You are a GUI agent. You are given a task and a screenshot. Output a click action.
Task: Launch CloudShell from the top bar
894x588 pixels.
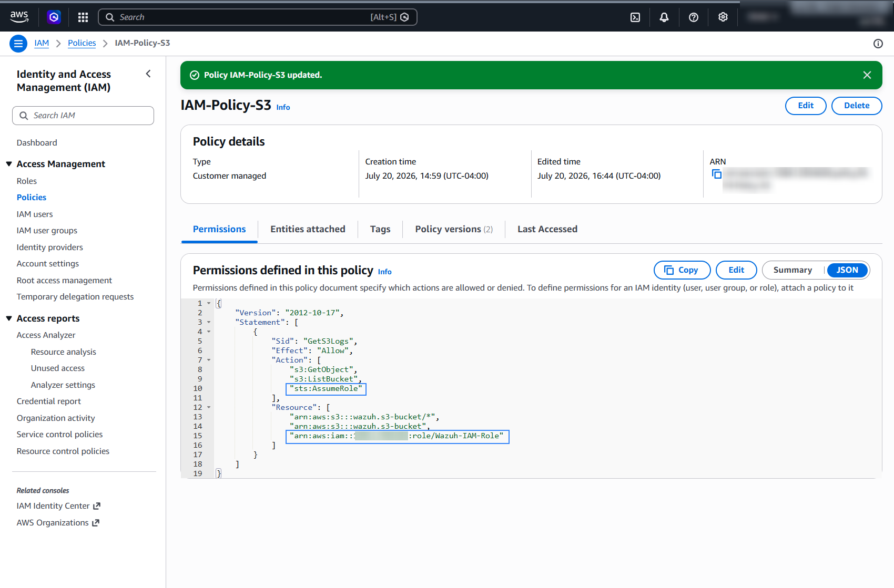tap(635, 17)
